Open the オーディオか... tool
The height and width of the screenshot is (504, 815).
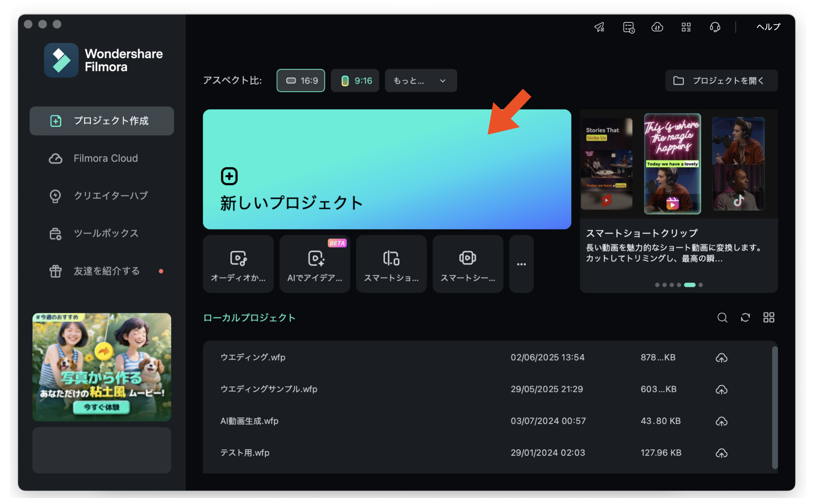238,264
